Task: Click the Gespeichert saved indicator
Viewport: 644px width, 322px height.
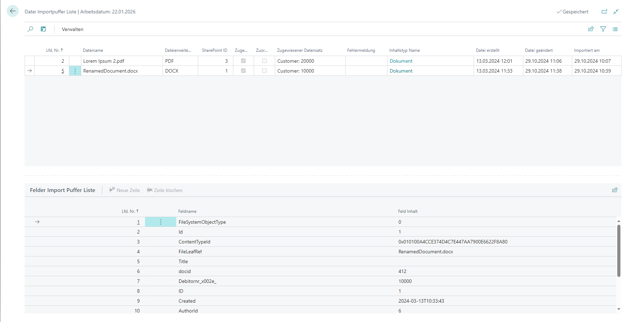Action: pos(573,12)
